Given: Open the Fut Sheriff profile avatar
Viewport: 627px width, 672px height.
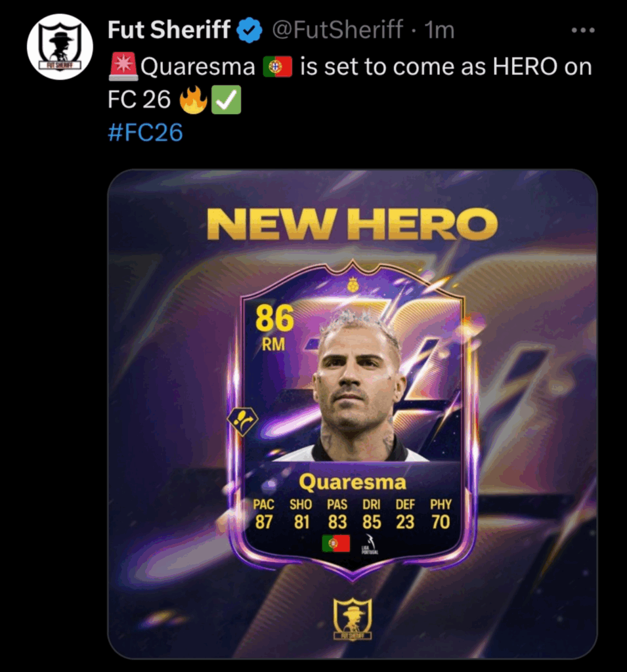Looking at the screenshot, I should point(60,47).
